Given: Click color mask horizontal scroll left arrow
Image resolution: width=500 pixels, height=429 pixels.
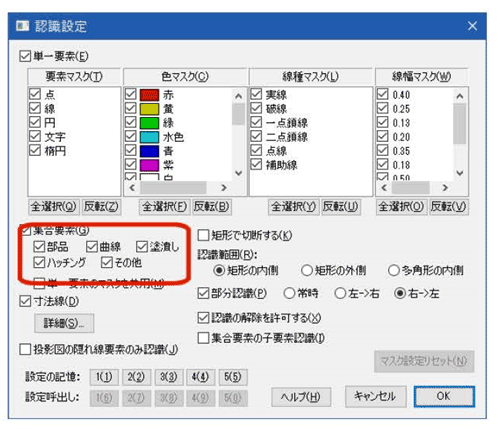Looking at the screenshot, I should (x=132, y=188).
